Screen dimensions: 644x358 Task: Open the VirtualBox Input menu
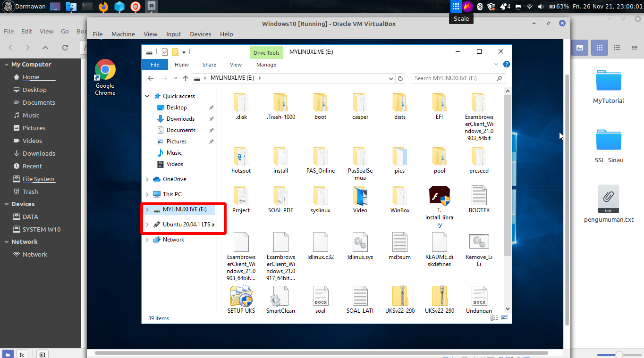tap(173, 34)
